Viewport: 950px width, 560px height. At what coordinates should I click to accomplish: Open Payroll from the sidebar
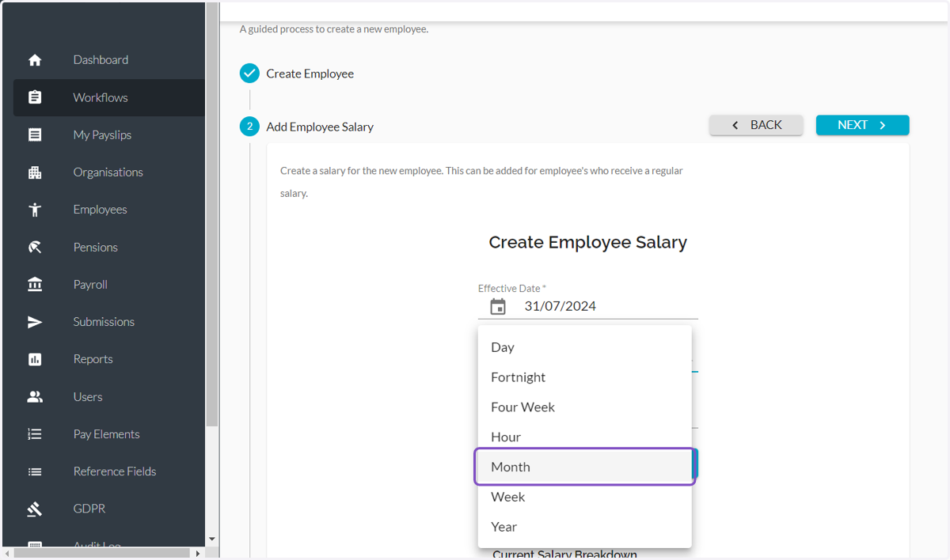109,285
